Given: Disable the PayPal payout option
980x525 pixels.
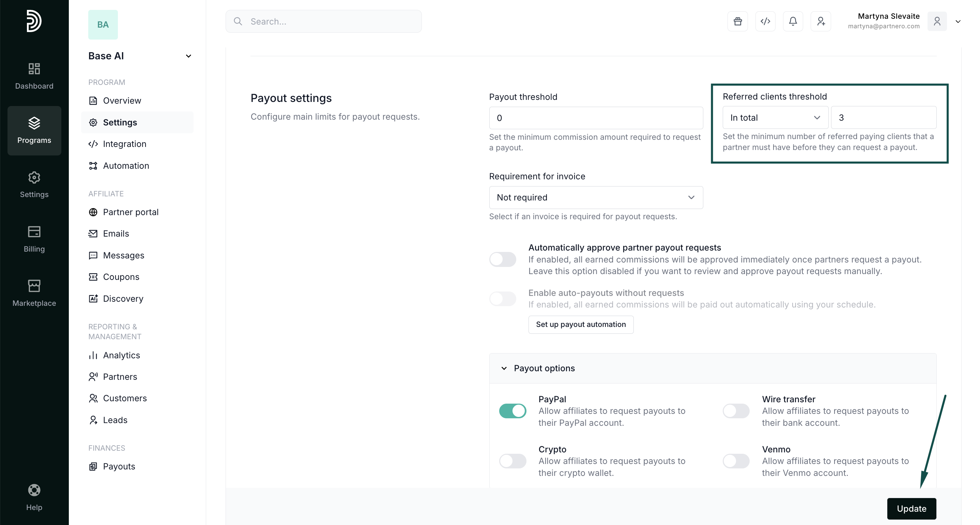Looking at the screenshot, I should [512, 411].
